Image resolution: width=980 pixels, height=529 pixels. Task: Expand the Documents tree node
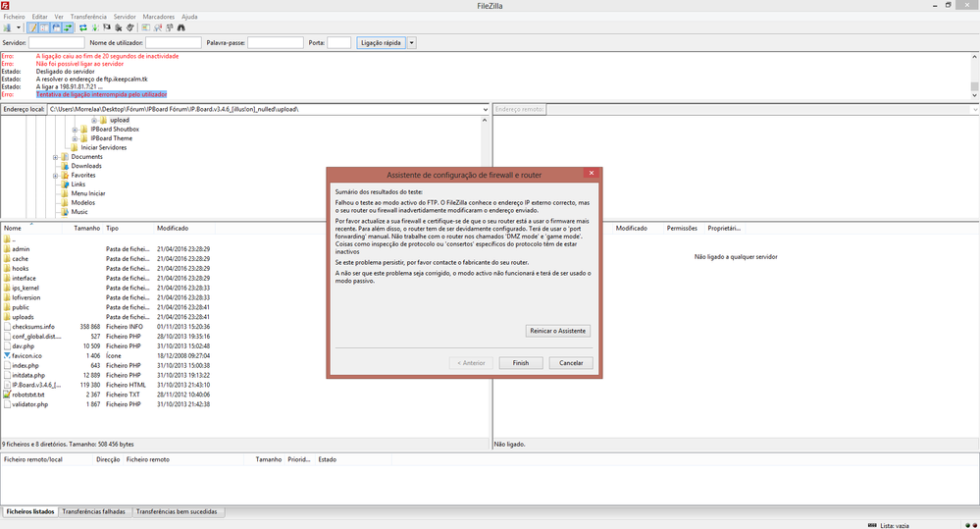coord(56,157)
